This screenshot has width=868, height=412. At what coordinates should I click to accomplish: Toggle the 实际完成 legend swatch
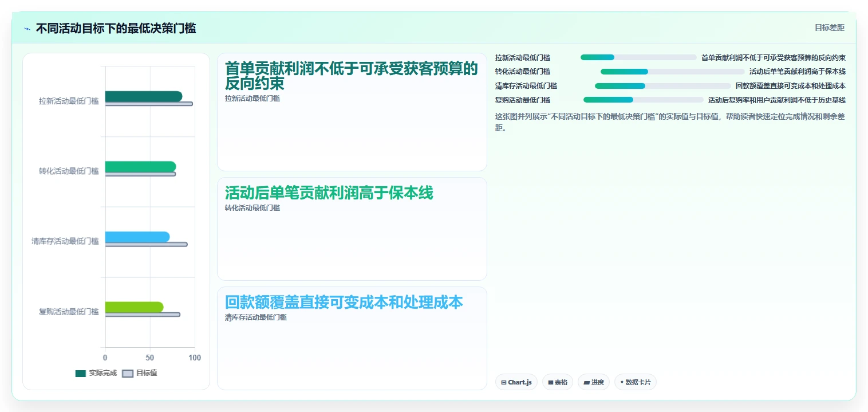pos(81,373)
